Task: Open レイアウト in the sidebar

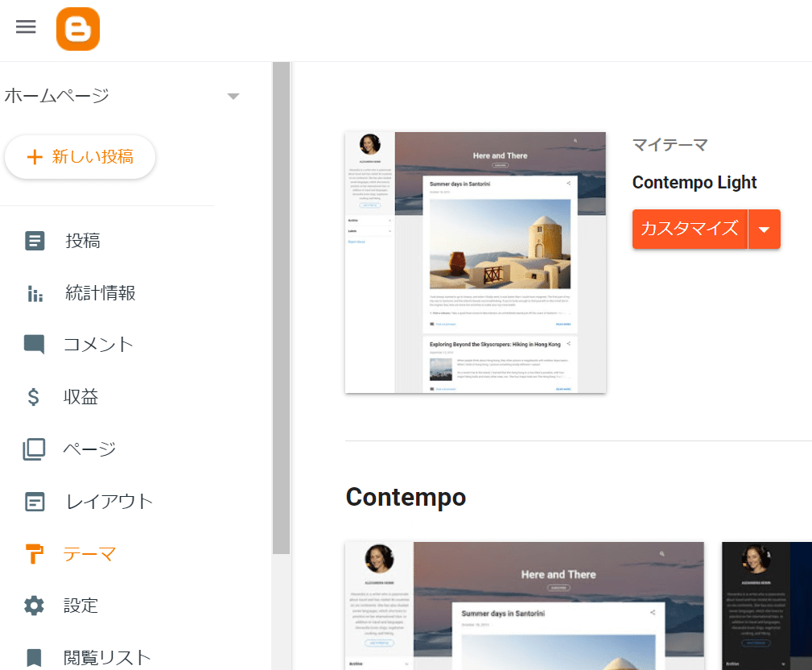Action: click(x=109, y=502)
